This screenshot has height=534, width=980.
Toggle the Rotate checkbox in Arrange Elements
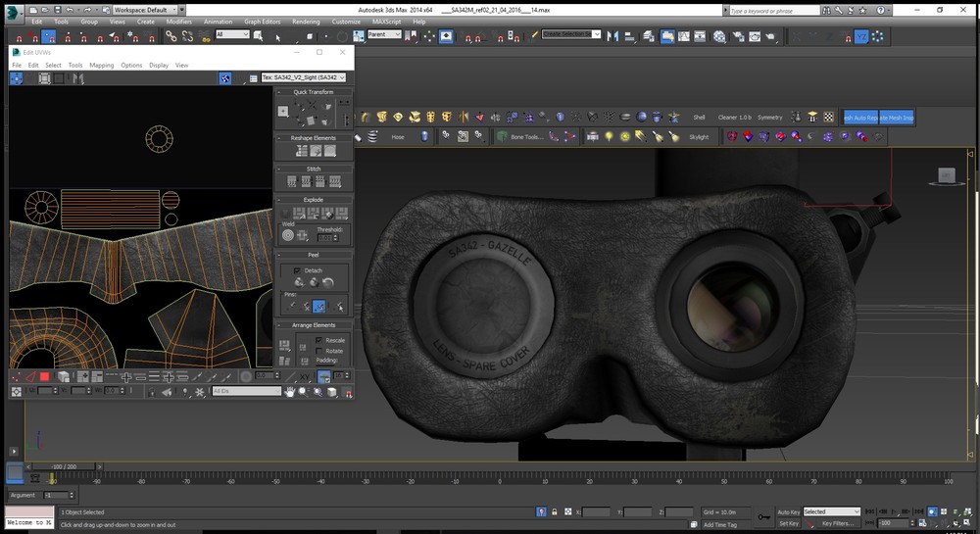319,351
